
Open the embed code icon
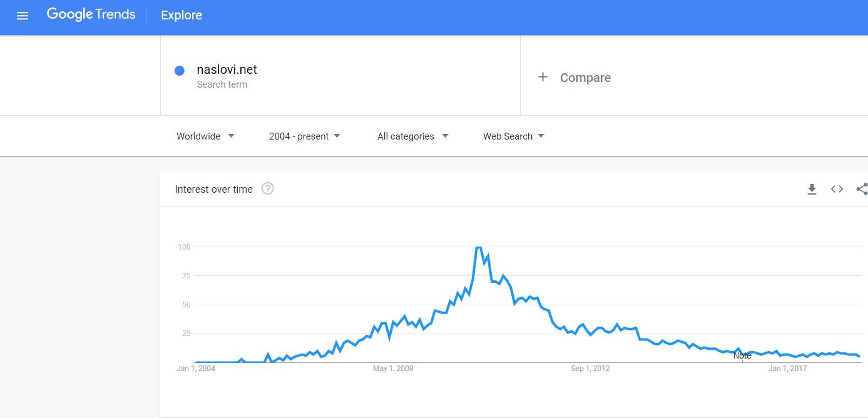(x=837, y=189)
